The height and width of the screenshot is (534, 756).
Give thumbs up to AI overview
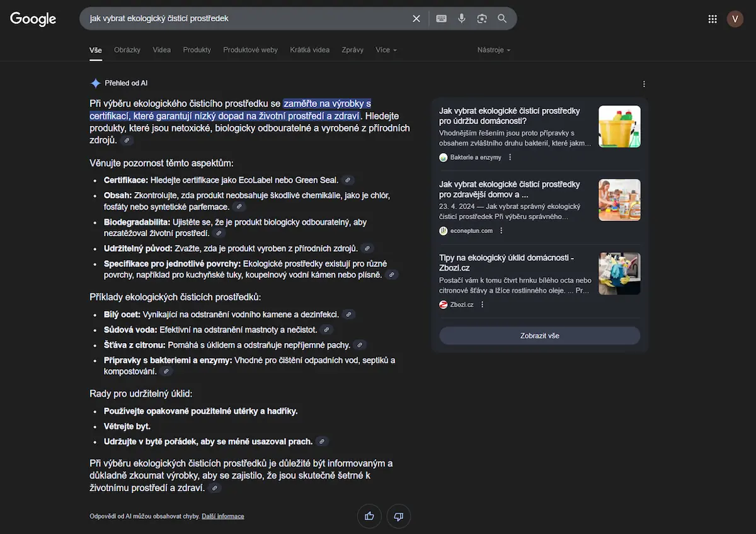pyautogui.click(x=369, y=516)
